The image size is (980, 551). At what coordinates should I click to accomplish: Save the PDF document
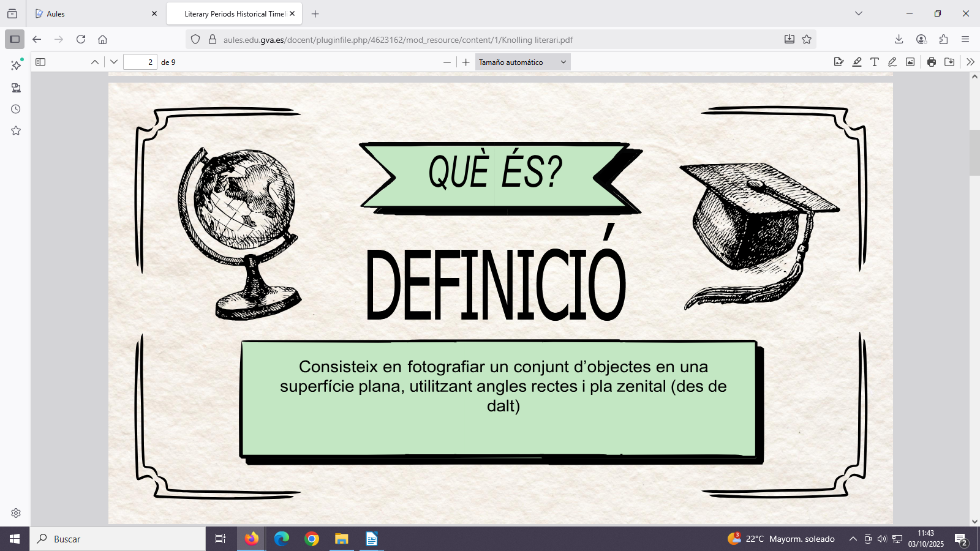pos(949,61)
